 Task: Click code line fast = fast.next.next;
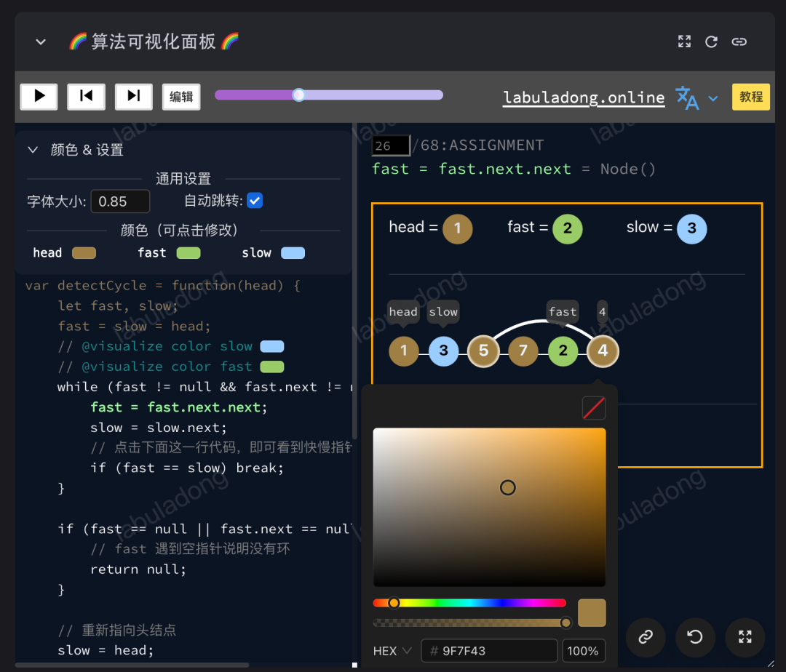click(x=179, y=407)
